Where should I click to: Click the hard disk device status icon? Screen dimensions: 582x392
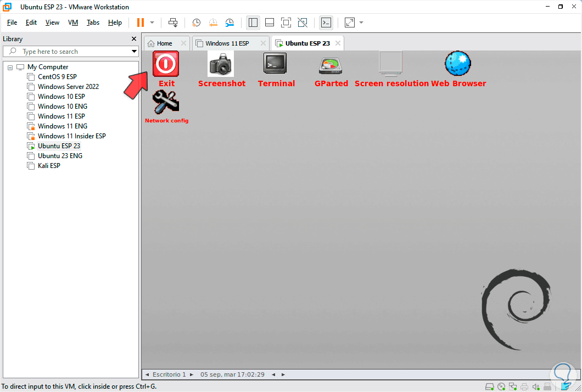click(490, 387)
